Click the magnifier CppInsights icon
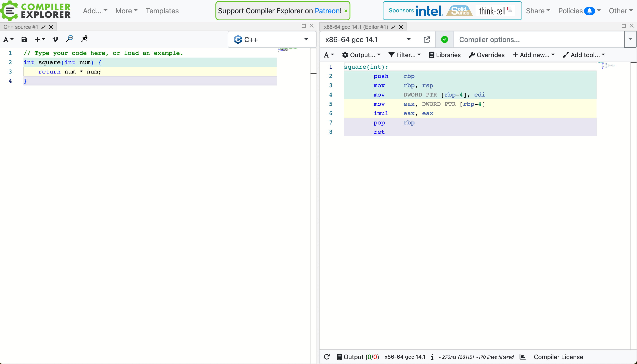The height and width of the screenshot is (364, 637). (70, 39)
